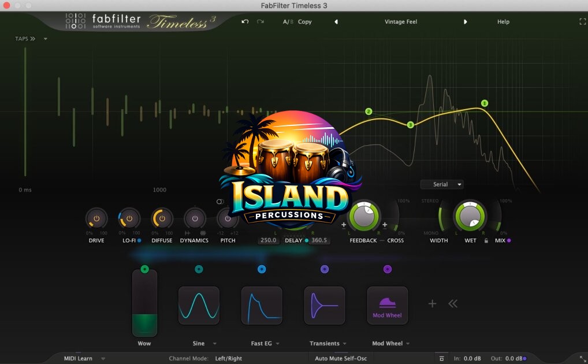Click the WET knob
Screen dimensions: 588x364
[x=470, y=217]
